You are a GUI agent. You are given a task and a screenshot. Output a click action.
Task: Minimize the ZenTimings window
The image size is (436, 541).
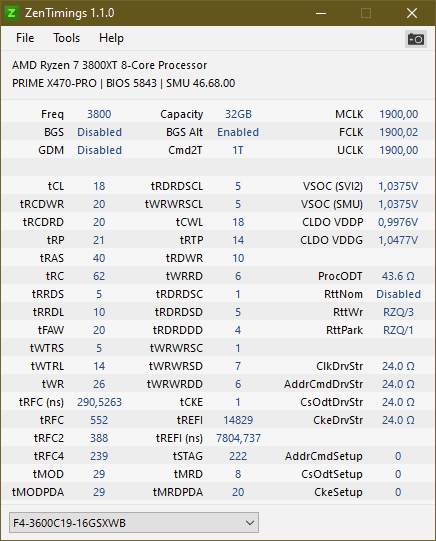(321, 13)
